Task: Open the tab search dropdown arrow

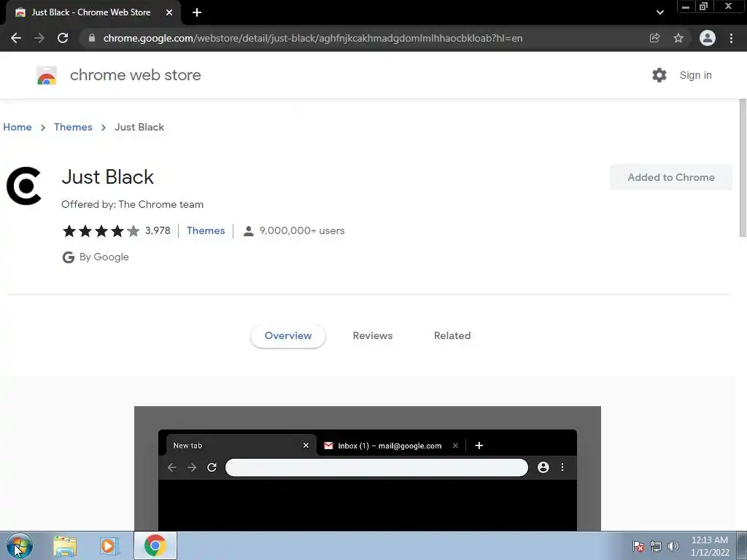Action: tap(659, 12)
